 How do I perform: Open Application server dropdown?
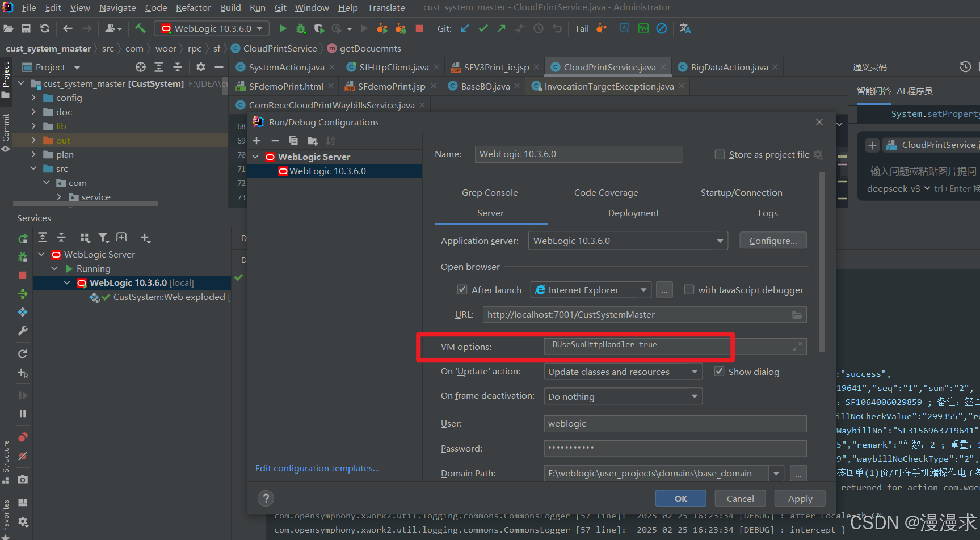click(628, 241)
